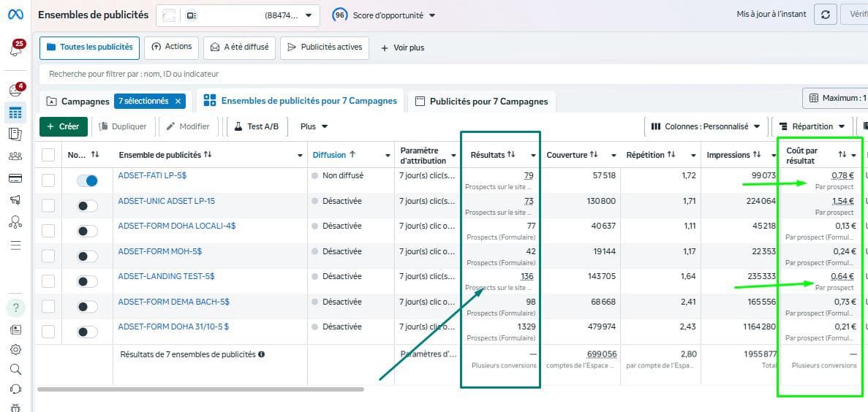Open Couverture column options arrow
Image resolution: width=868 pixels, height=412 pixels.
click(x=614, y=156)
